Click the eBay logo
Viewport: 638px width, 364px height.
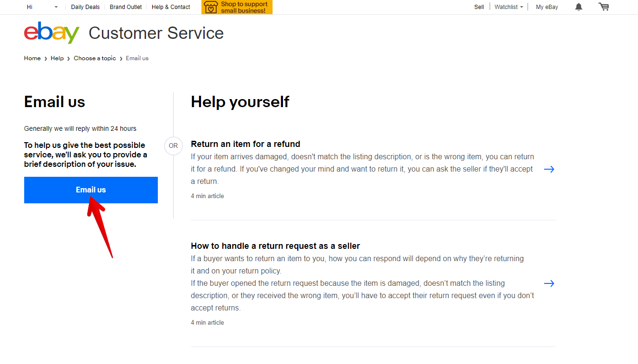point(52,33)
